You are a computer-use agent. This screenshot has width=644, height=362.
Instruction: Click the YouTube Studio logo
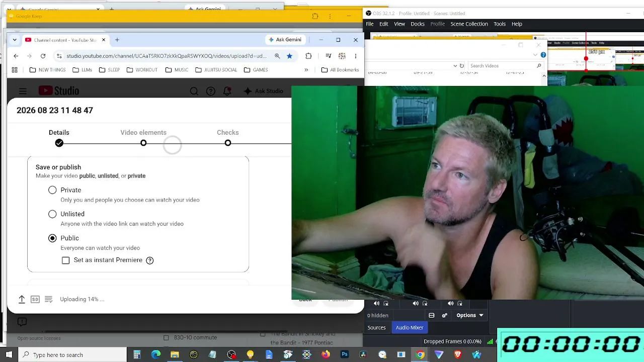click(x=59, y=91)
